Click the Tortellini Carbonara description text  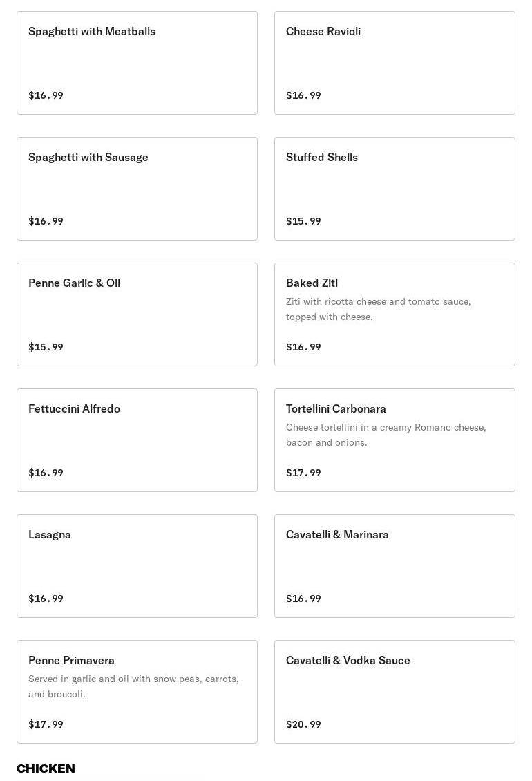[386, 435]
